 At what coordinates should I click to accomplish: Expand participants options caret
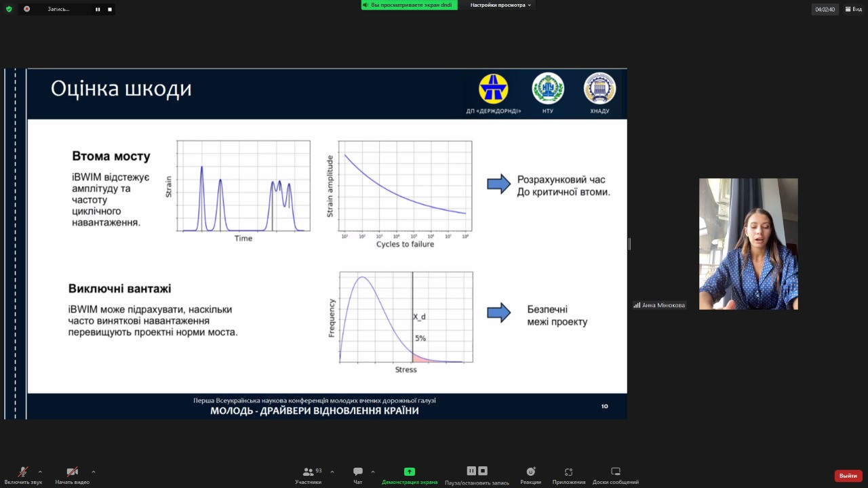tap(332, 472)
